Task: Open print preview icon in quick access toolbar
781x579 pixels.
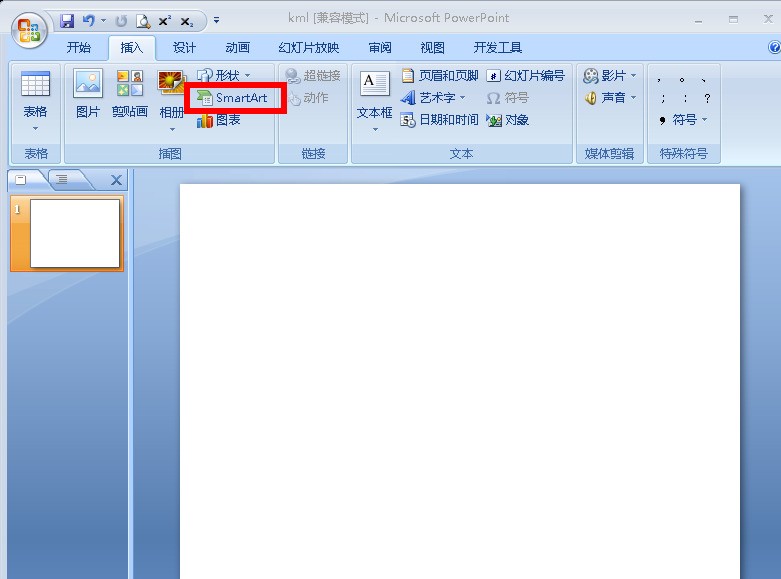Action: 143,21
